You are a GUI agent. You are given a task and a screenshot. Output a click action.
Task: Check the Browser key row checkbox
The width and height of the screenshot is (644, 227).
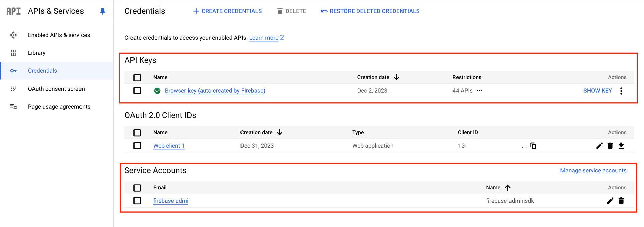pyautogui.click(x=137, y=91)
